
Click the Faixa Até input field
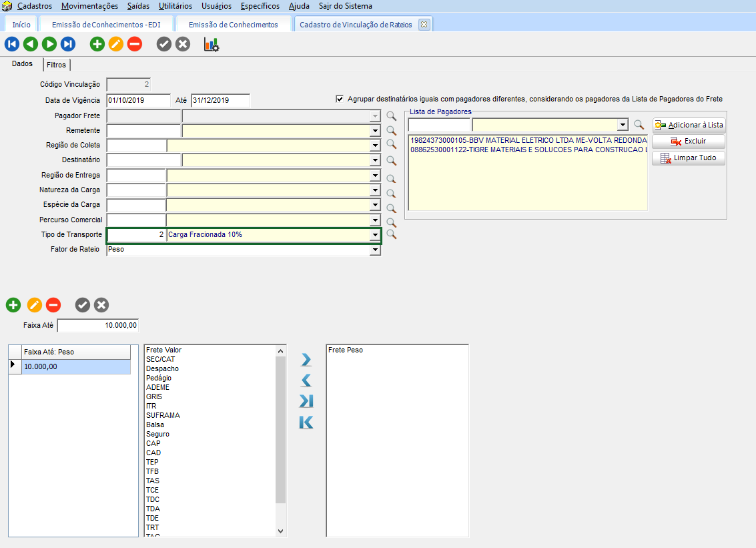[x=98, y=326]
